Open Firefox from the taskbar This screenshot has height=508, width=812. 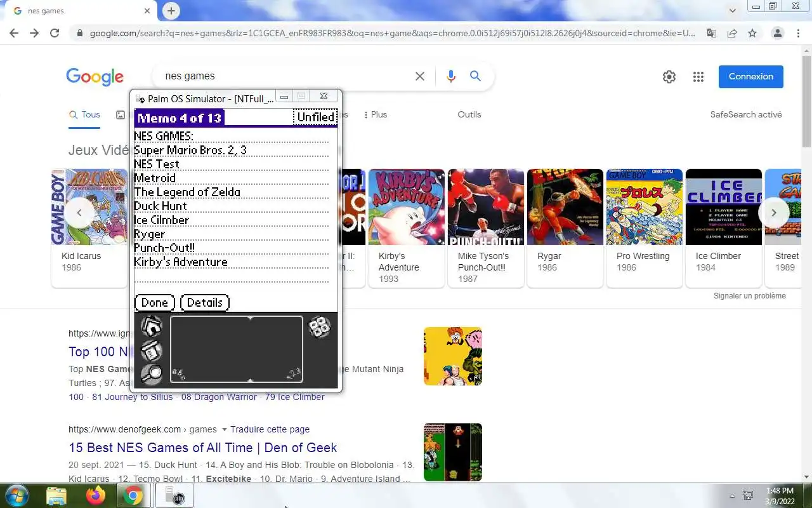click(96, 495)
